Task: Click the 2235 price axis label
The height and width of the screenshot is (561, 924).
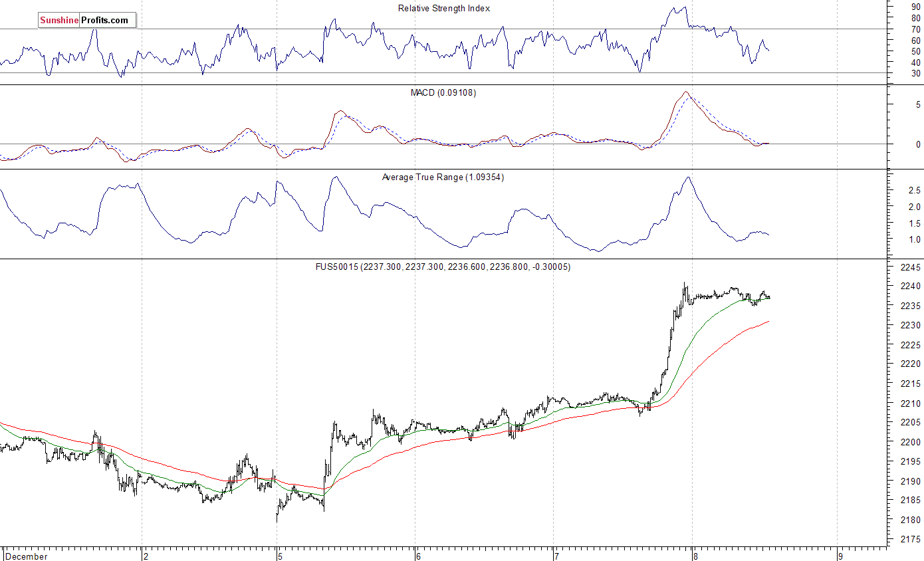Action: tap(911, 306)
